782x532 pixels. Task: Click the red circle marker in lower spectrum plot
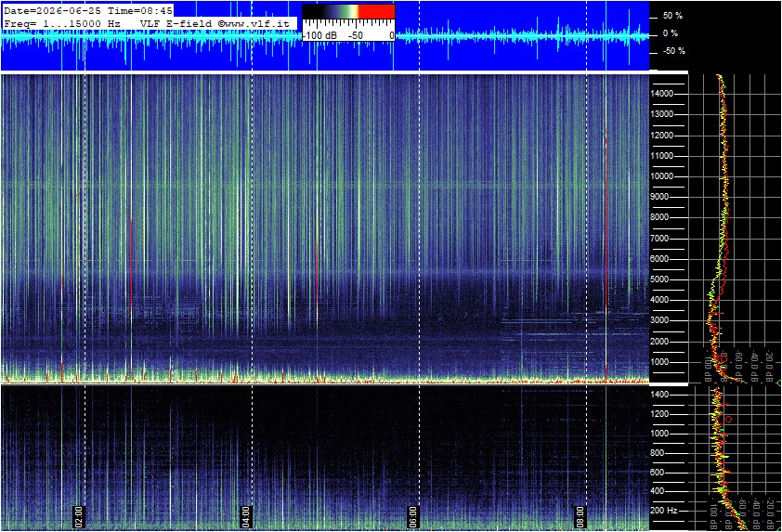[729, 420]
